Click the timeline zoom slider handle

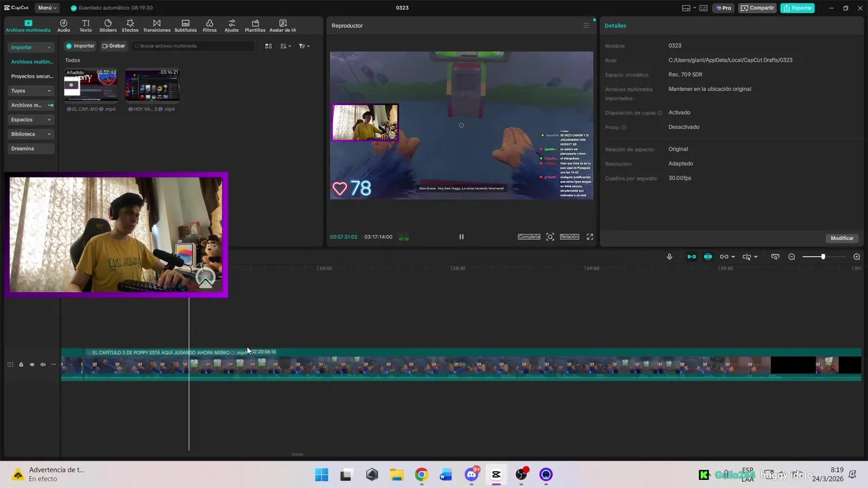click(823, 257)
